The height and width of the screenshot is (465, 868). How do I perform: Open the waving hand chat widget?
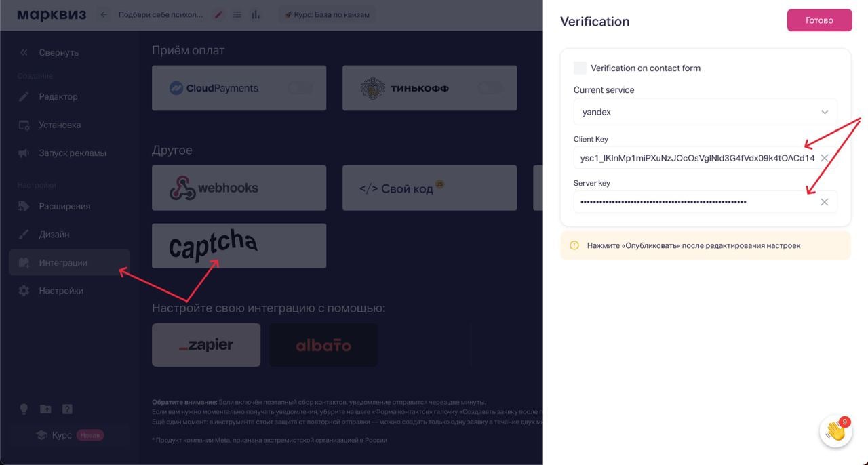(835, 431)
